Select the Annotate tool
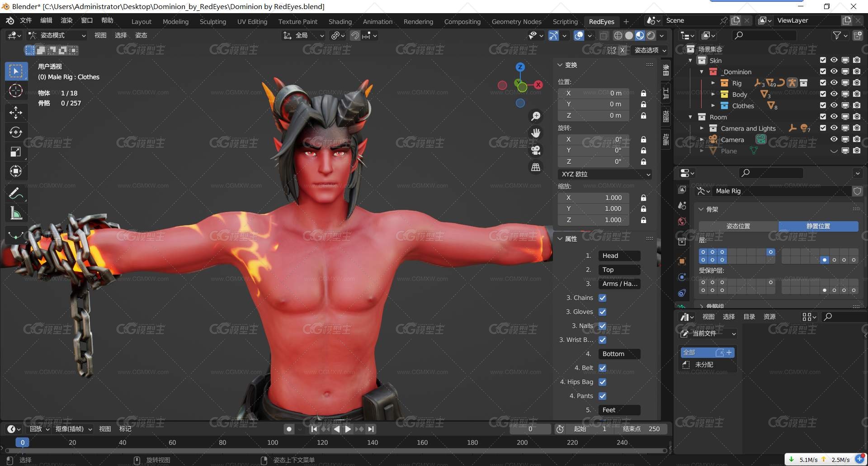The height and width of the screenshot is (466, 868). (16, 194)
